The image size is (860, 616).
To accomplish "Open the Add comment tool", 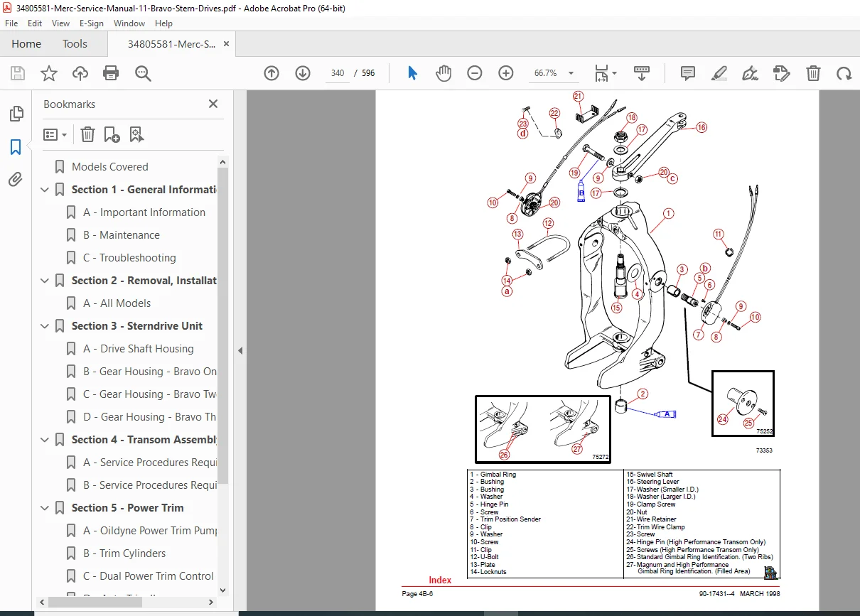I will tap(687, 73).
